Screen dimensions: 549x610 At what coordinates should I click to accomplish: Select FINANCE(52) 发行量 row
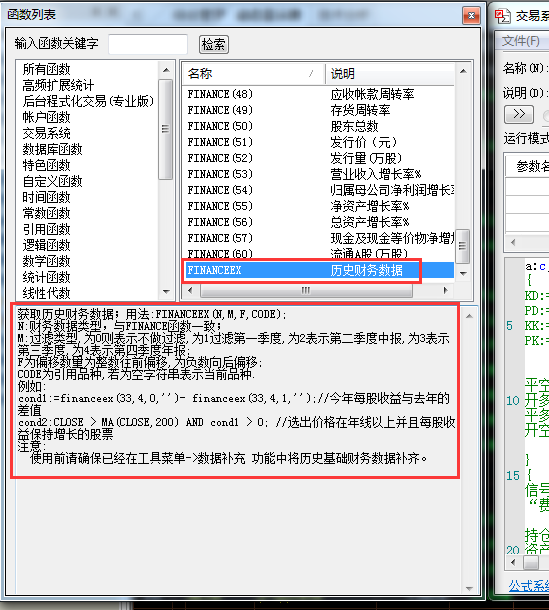coord(318,158)
